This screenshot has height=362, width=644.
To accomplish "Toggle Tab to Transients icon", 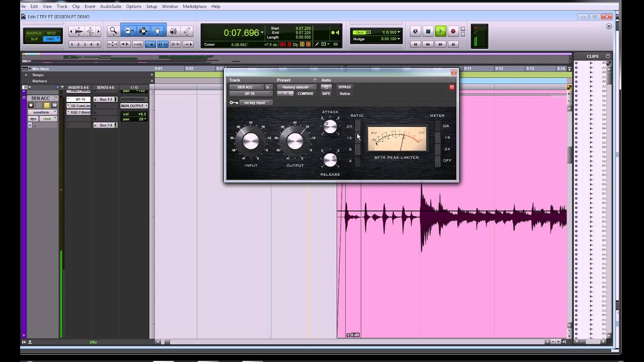I will 125,44.
